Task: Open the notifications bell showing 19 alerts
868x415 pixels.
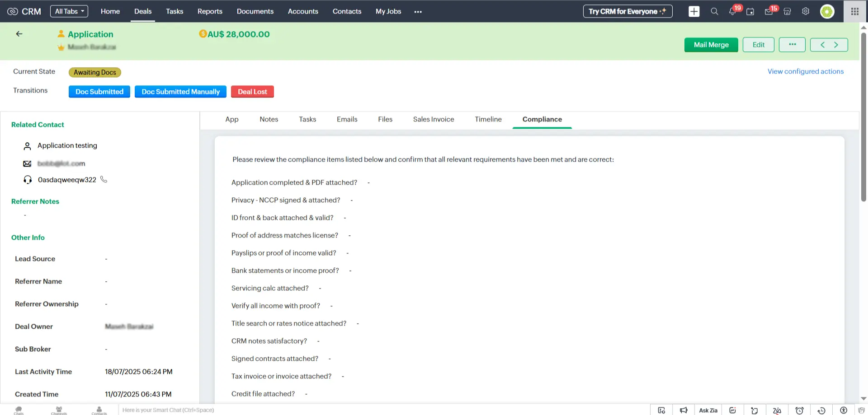Action: point(732,11)
